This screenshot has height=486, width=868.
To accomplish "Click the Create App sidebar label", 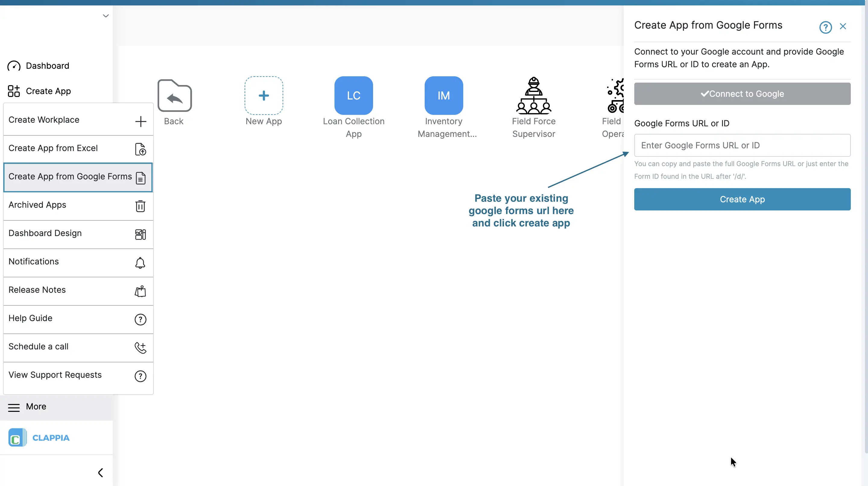I will tap(48, 91).
